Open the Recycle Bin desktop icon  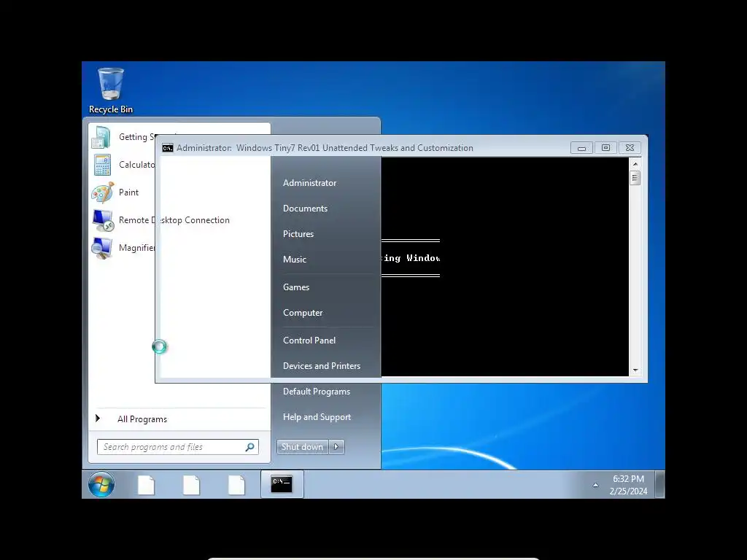tap(111, 90)
